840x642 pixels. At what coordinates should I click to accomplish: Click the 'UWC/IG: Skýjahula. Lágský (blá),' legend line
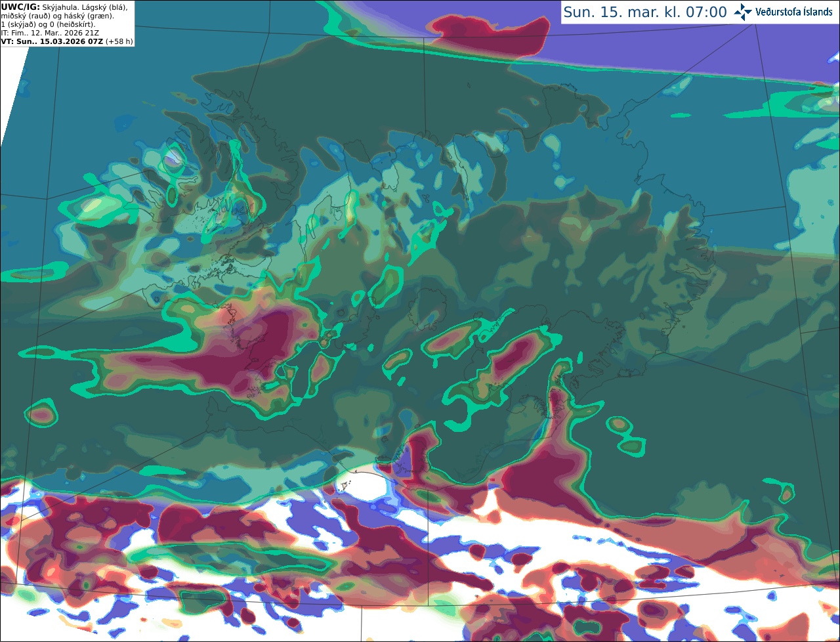[x=64, y=7]
